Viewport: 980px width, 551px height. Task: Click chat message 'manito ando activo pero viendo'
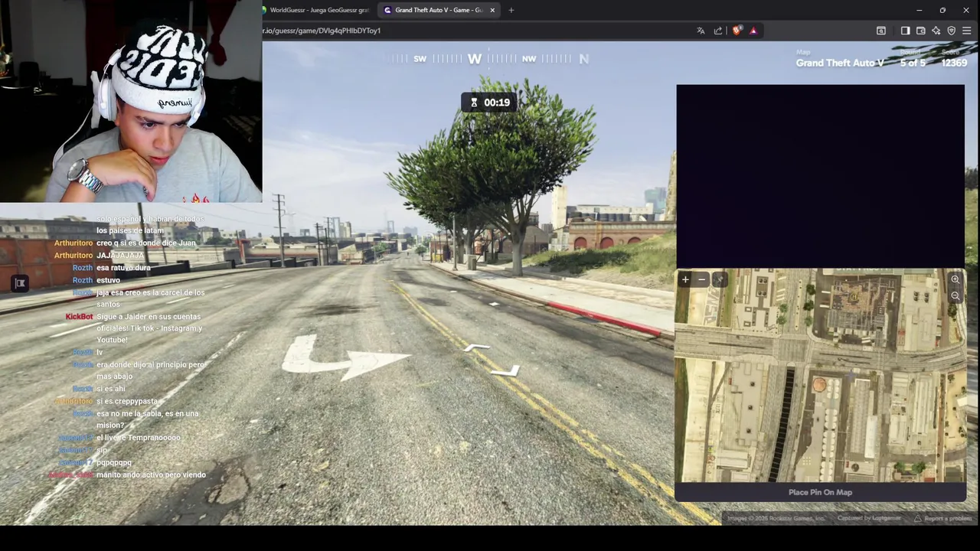point(151,474)
